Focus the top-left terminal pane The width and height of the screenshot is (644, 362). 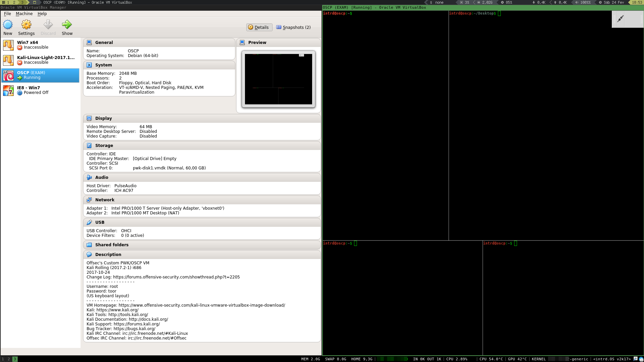(385, 125)
